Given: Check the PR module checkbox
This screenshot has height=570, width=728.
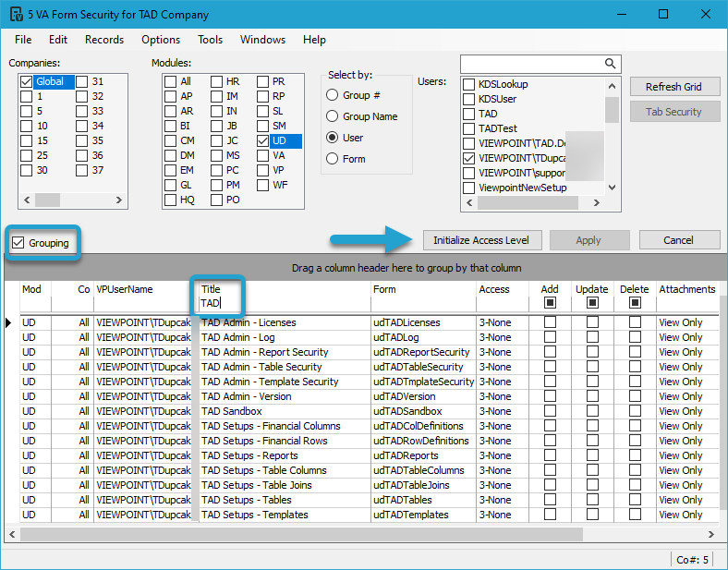Looking at the screenshot, I should coord(262,81).
